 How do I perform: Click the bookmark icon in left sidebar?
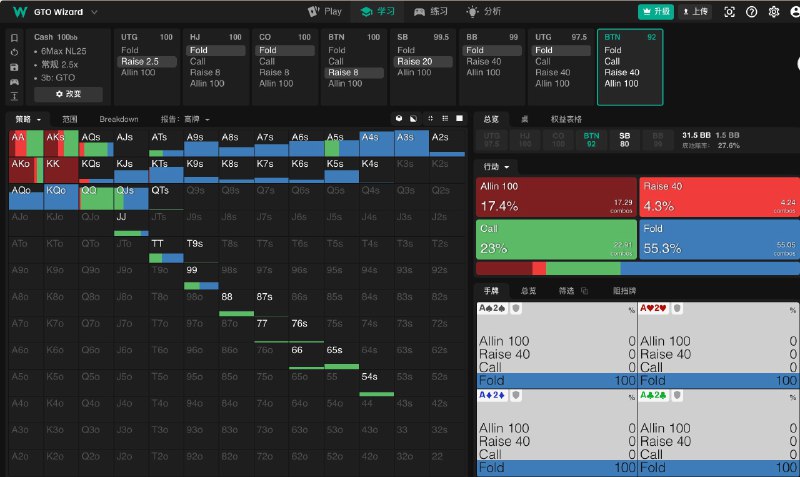tap(14, 38)
